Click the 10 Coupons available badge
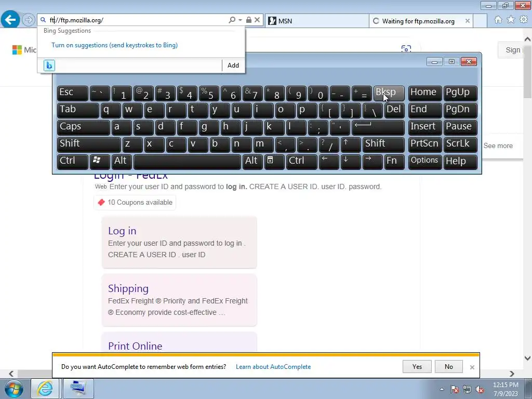This screenshot has width=532, height=399. point(135,203)
